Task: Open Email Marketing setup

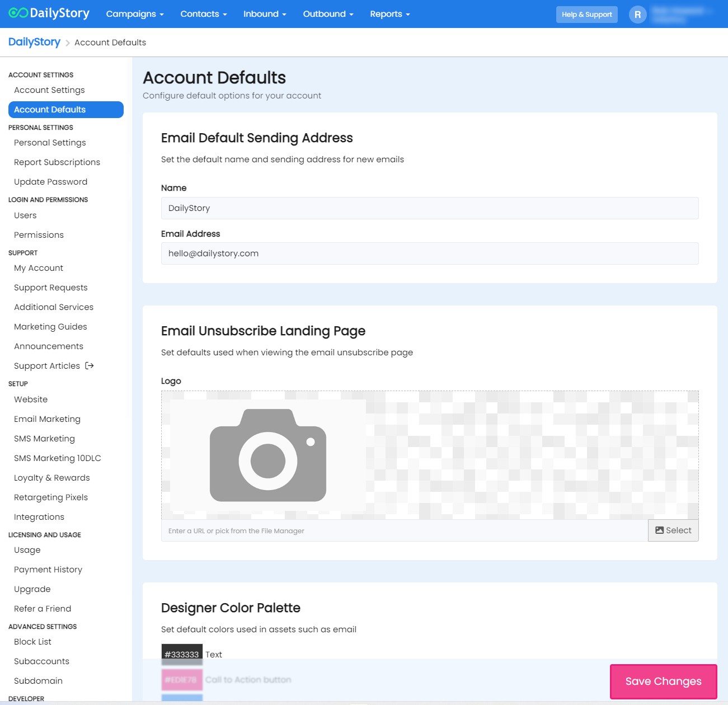Action: 47,419
